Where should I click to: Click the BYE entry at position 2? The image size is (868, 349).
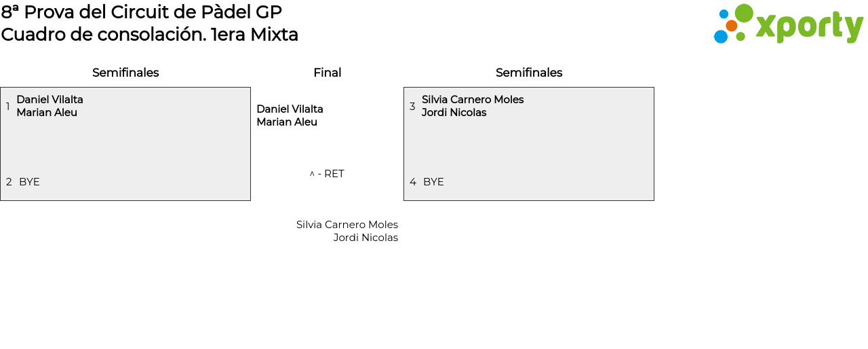click(29, 182)
